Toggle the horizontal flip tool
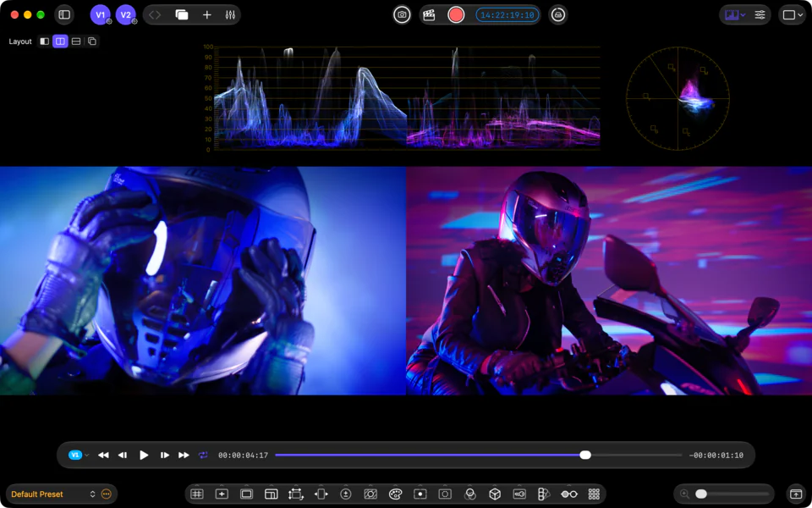This screenshot has width=812, height=508. coord(321,494)
